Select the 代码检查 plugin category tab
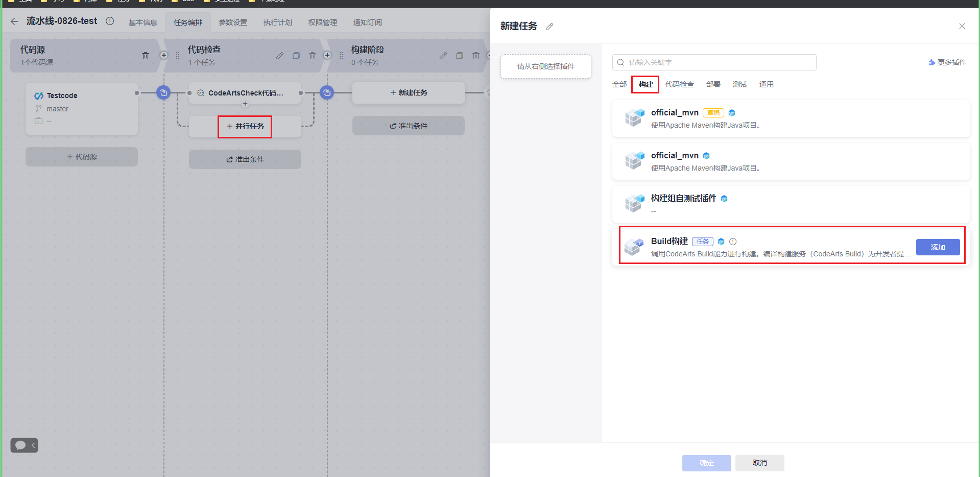This screenshot has height=477, width=980. tap(679, 84)
